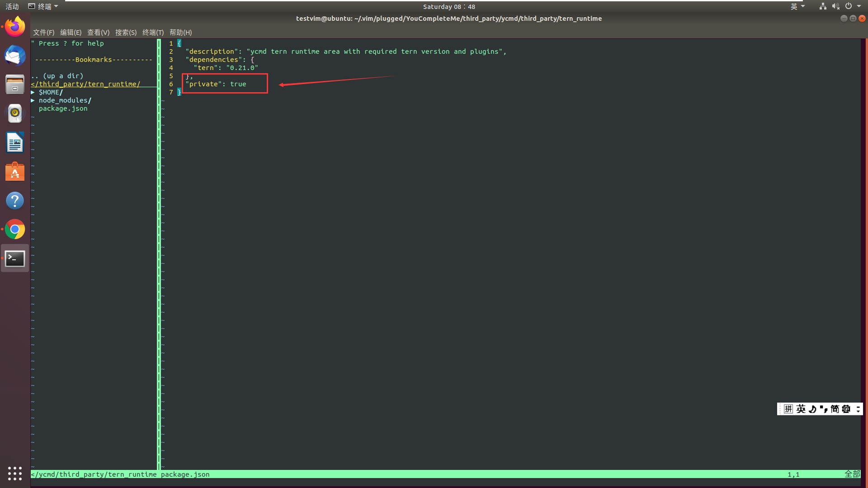Open the 搜索(S) menu
Viewport: 868px width, 488px height.
126,32
